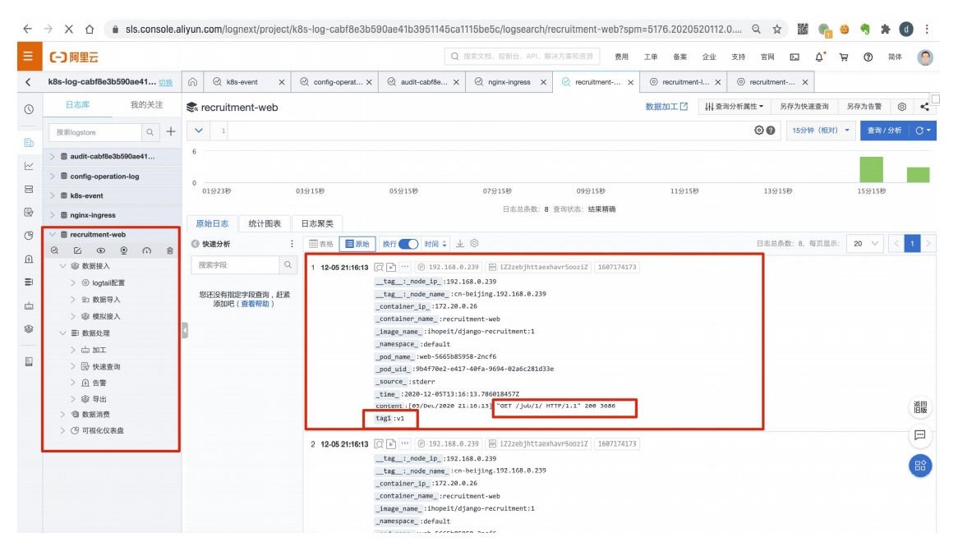The height and width of the screenshot is (560, 958).
Task: Click the tall green histogram bar
Action: pyautogui.click(x=871, y=169)
